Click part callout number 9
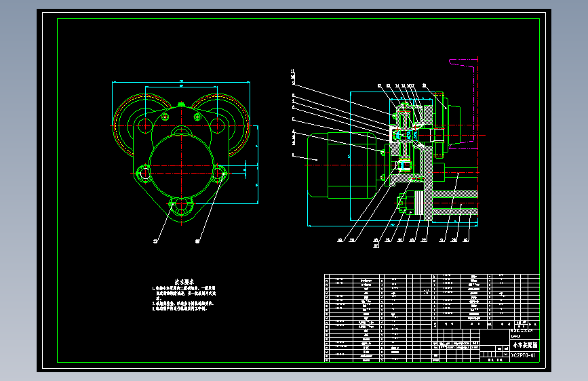The width and height of the screenshot is (588, 381). (x=293, y=83)
